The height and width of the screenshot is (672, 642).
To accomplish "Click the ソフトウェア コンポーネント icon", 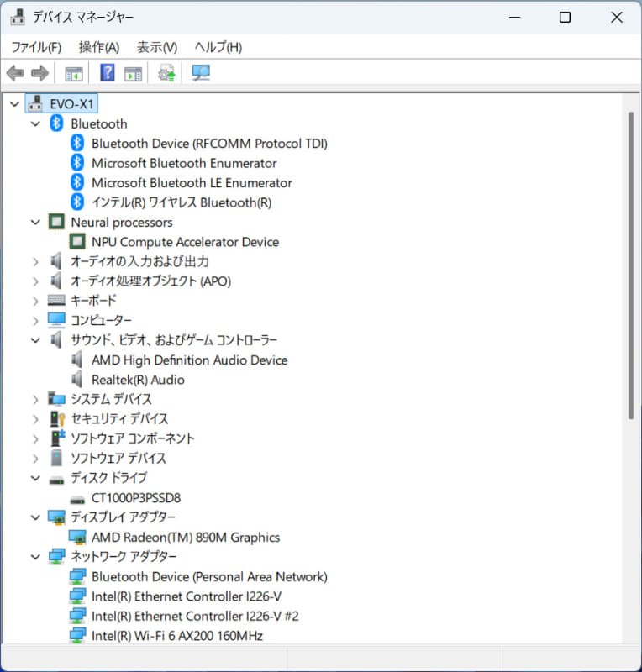I will click(x=57, y=438).
